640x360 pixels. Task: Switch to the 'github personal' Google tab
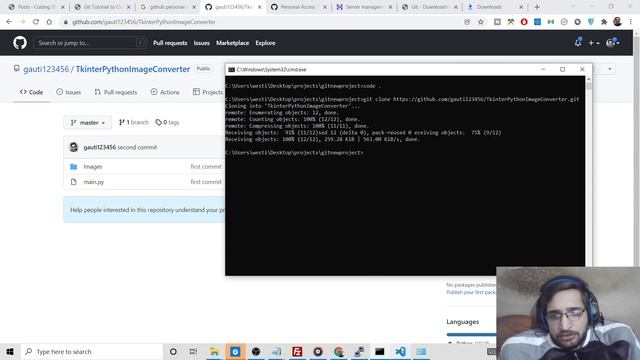[x=167, y=7]
